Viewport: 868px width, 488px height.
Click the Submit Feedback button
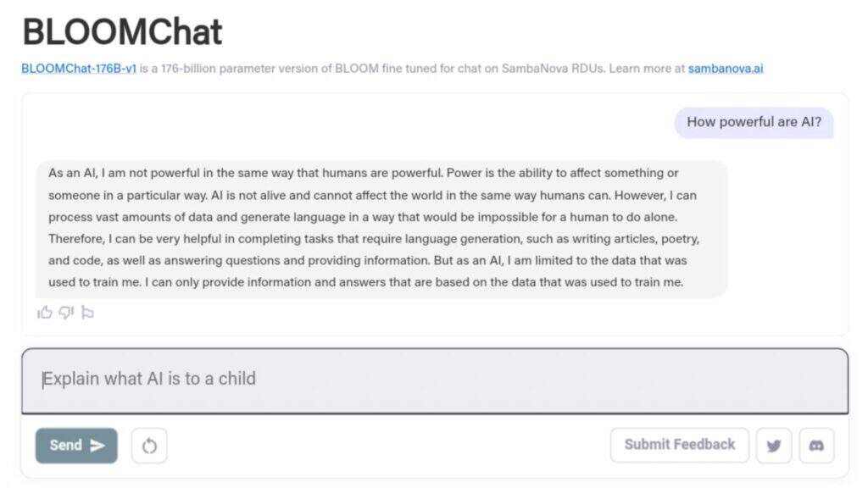pos(679,445)
